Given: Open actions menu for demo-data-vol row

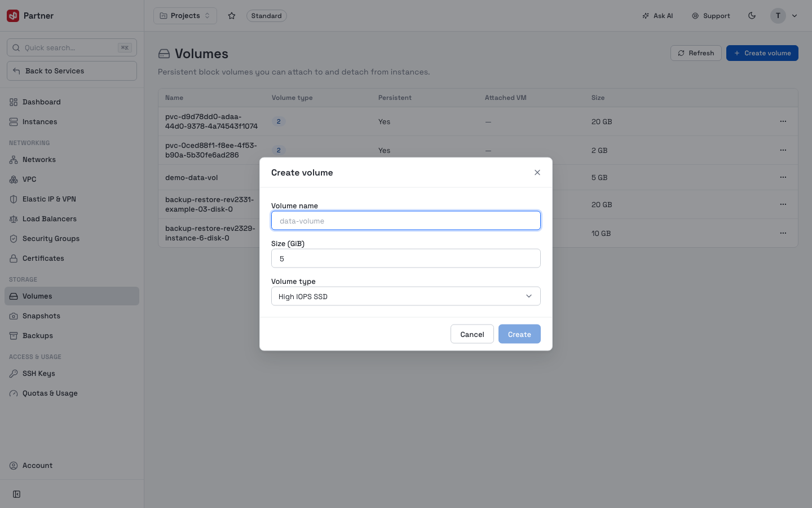Looking at the screenshot, I should pyautogui.click(x=783, y=177).
